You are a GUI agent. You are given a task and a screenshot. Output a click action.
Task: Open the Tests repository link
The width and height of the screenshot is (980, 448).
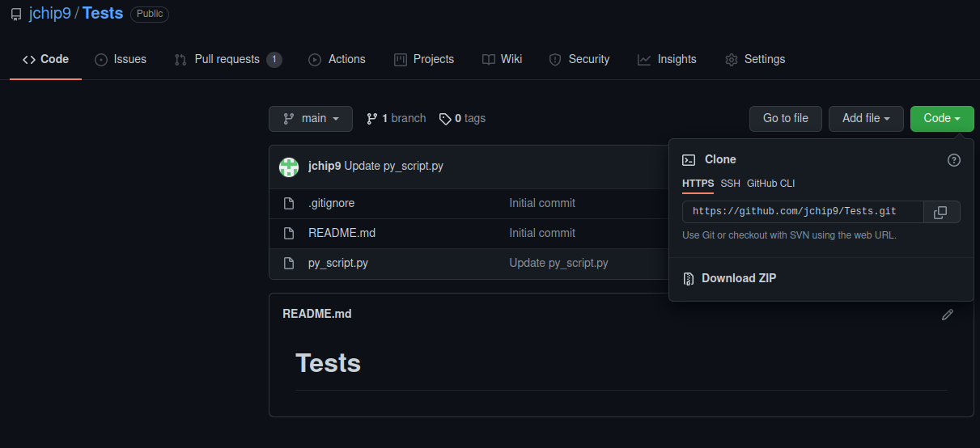[x=103, y=14]
